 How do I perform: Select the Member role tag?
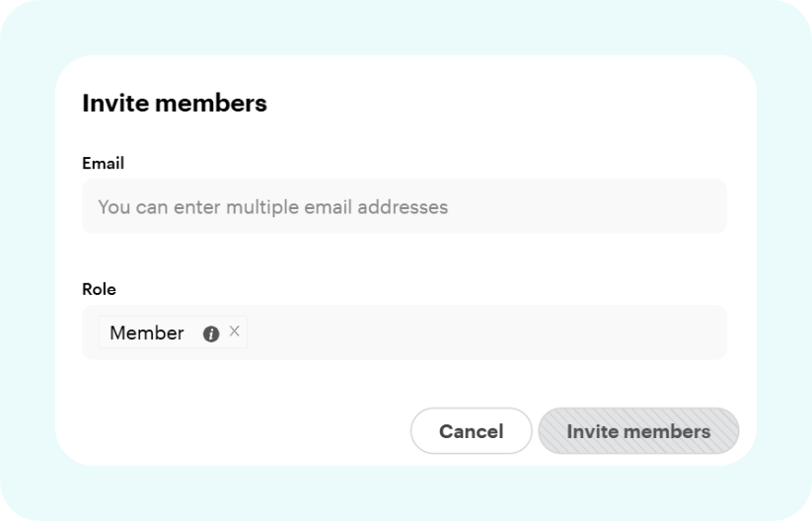(x=147, y=334)
